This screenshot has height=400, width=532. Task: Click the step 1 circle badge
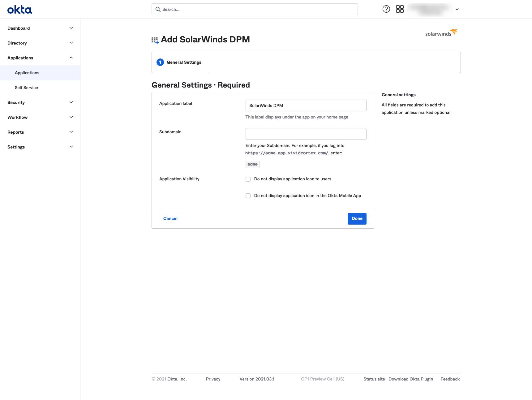click(160, 62)
